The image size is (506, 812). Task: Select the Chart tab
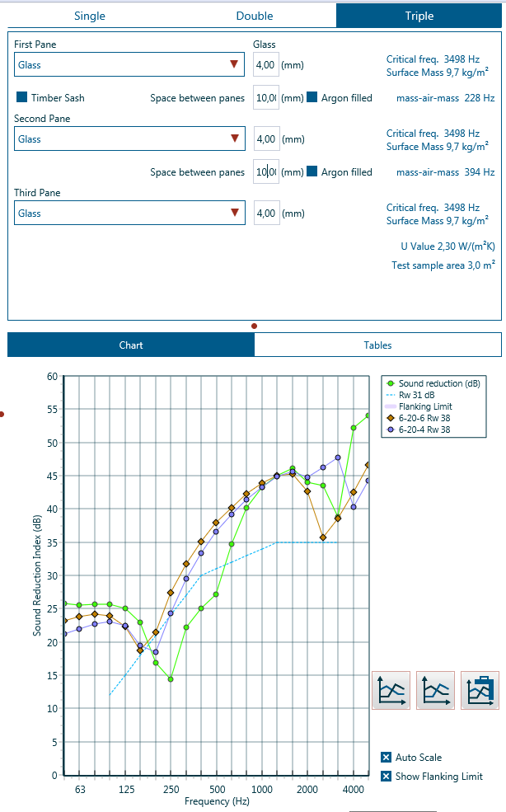click(x=131, y=345)
